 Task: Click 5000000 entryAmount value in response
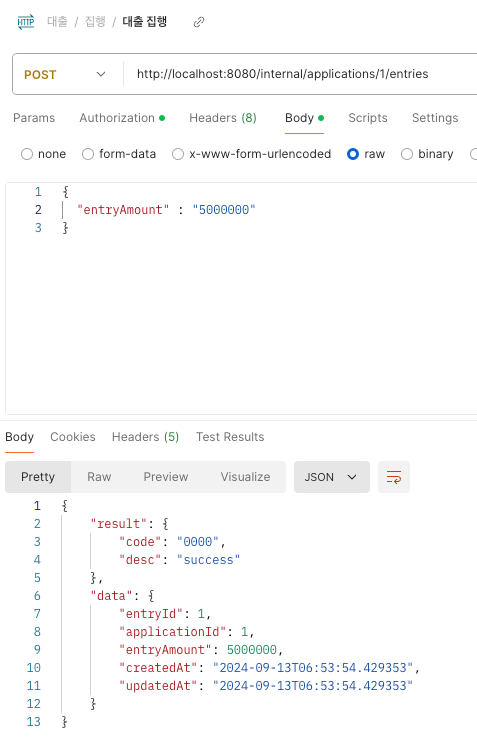tap(252, 650)
